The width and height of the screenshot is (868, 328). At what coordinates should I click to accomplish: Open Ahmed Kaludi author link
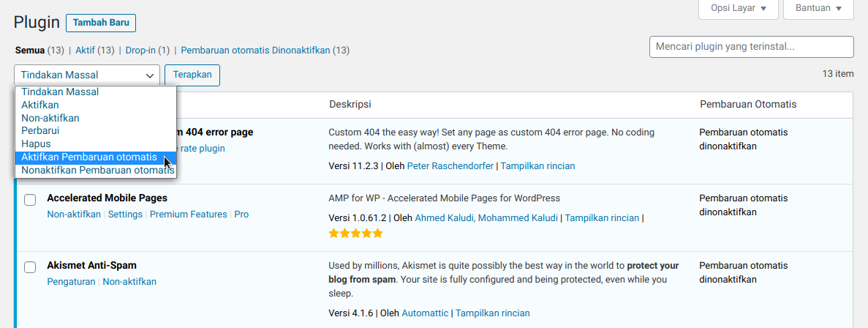443,218
